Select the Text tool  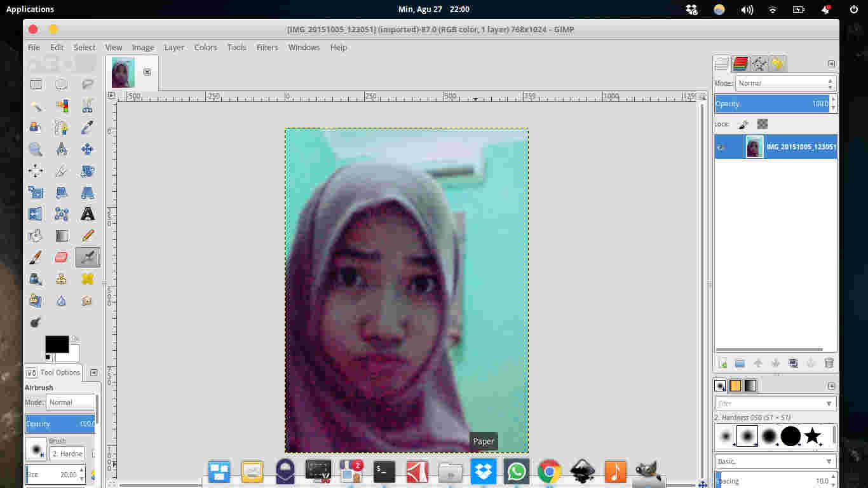tap(88, 213)
